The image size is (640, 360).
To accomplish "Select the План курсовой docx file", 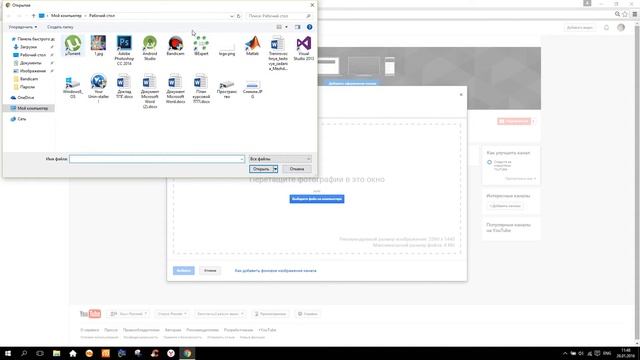I will coord(201,89).
